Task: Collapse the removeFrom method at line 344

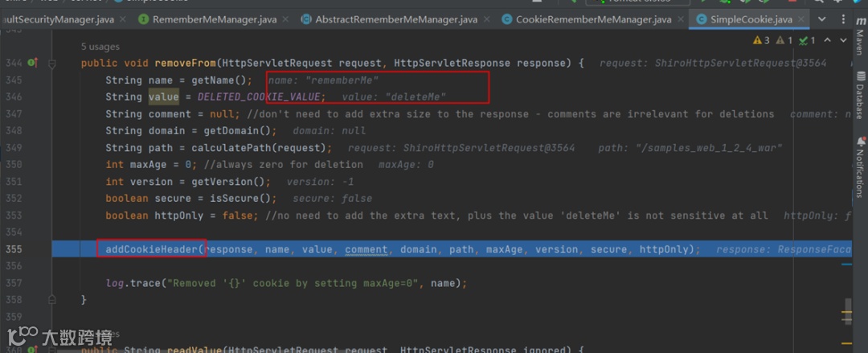Action: tap(52, 64)
